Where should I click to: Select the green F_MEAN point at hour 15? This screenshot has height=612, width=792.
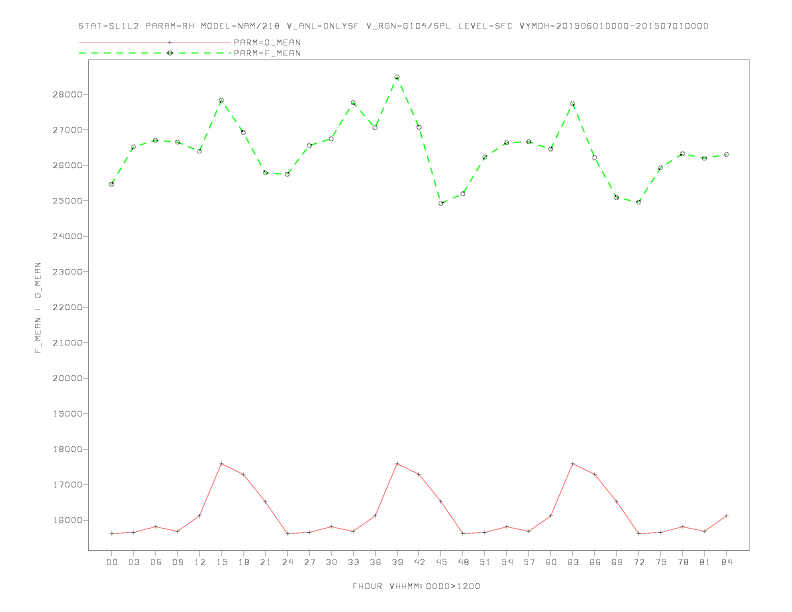coord(221,100)
